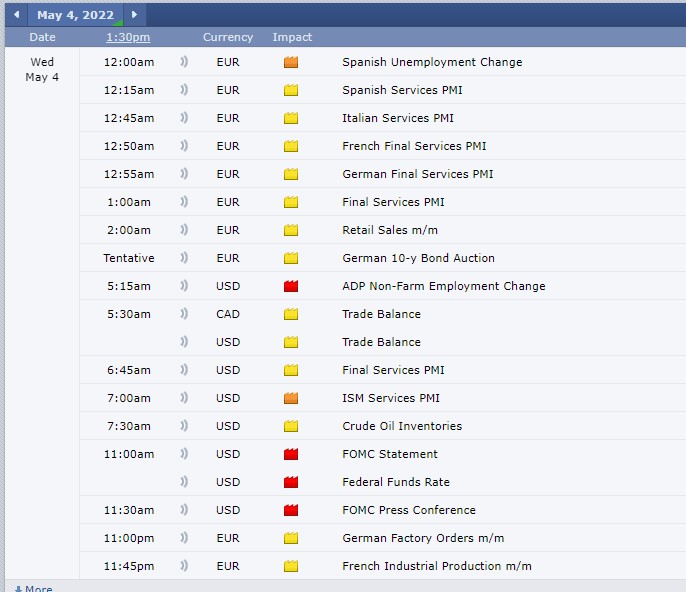Click the yellow impact icon for German 10-y Bond Auction

pyautogui.click(x=291, y=258)
